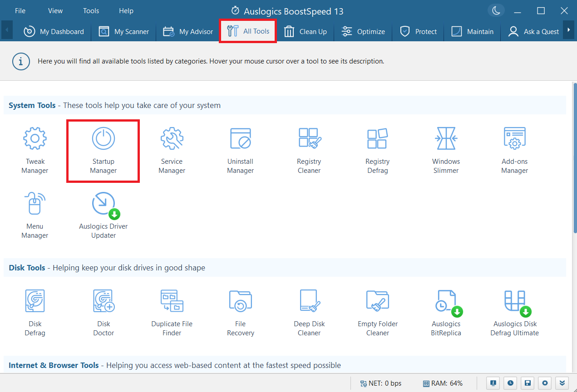Image resolution: width=577 pixels, height=392 pixels.
Task: Open Add-ons Manager
Action: point(515,151)
